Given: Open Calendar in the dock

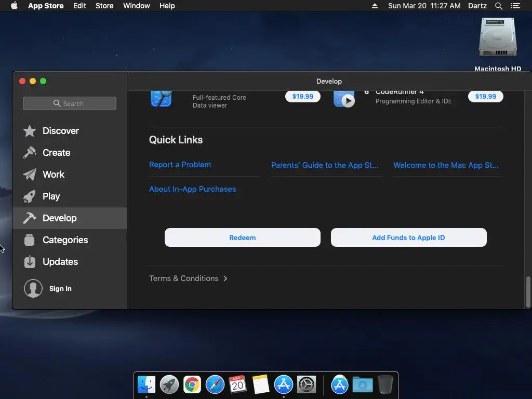Looking at the screenshot, I should coord(237,384).
